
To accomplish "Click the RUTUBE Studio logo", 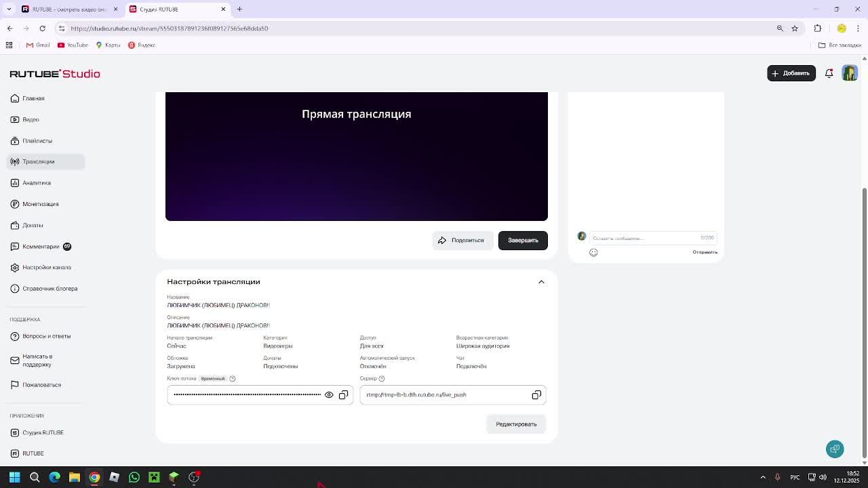I will pyautogui.click(x=55, y=73).
